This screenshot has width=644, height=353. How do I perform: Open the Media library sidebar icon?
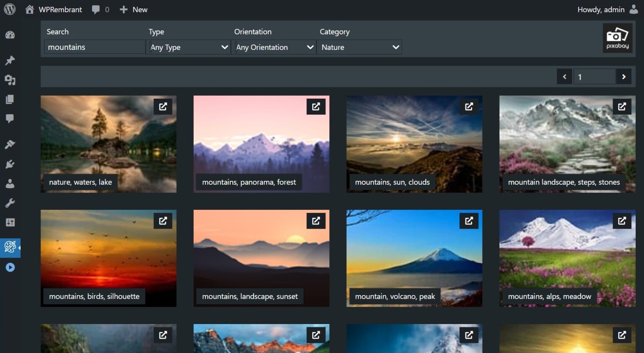(x=10, y=80)
